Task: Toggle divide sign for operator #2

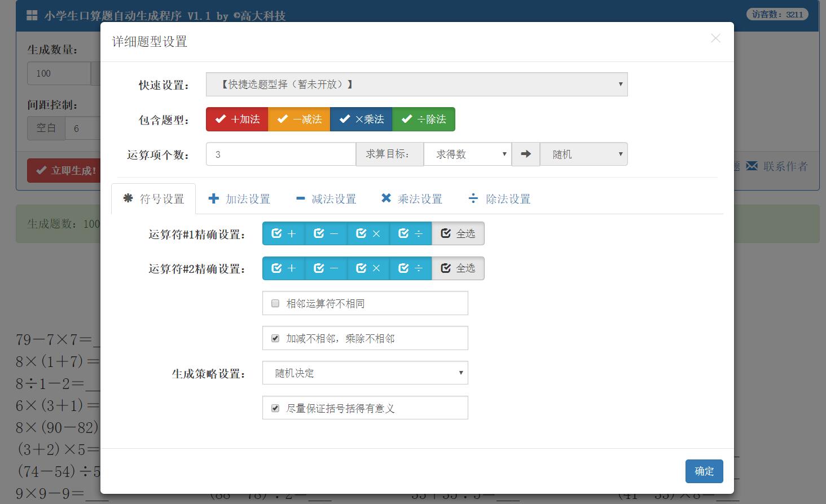Action: pos(411,268)
